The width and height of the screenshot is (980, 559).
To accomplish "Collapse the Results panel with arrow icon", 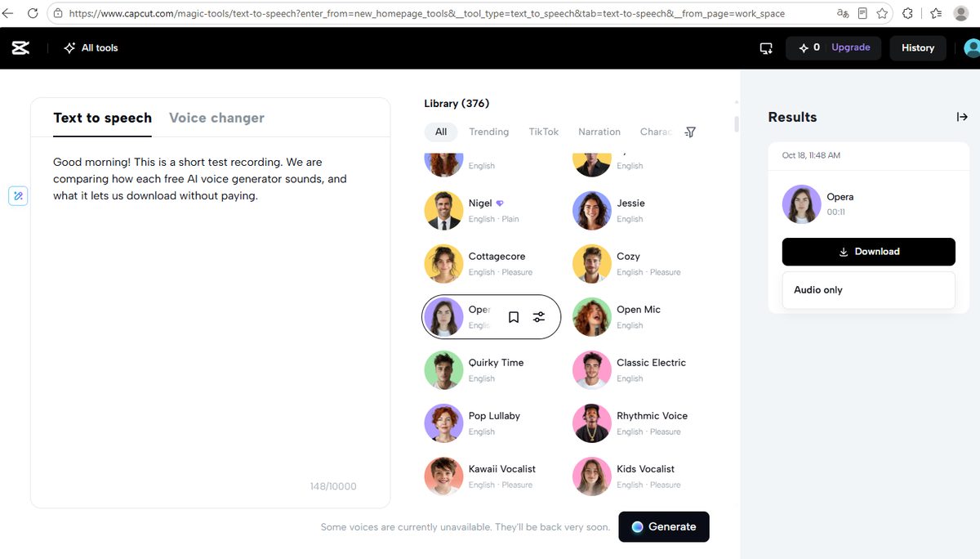I will pos(962,117).
